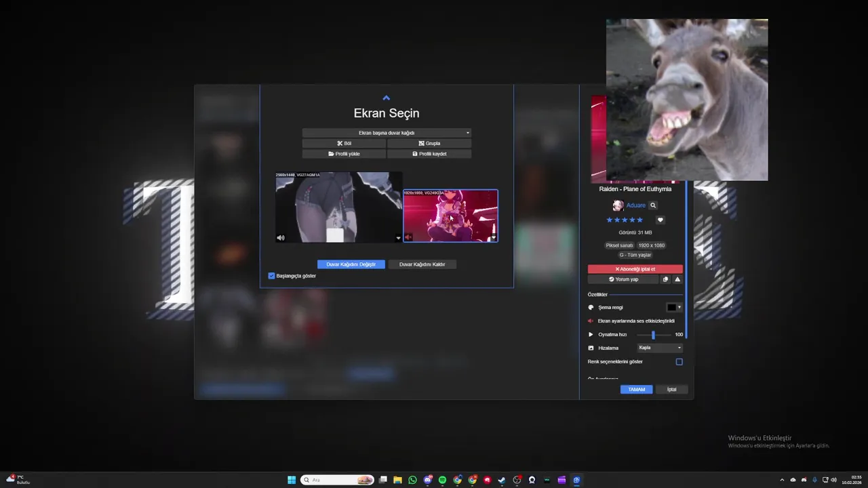
Task: Unmute audio on the 1920x1080 monitor
Action: click(408, 237)
